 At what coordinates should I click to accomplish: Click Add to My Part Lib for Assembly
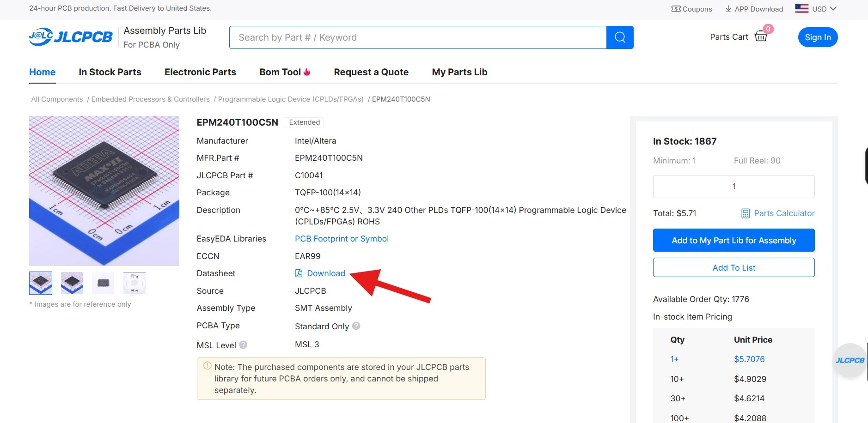click(734, 240)
